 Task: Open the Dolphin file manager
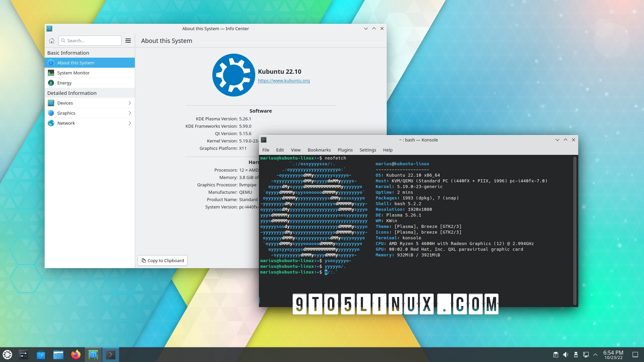pyautogui.click(x=58, y=354)
